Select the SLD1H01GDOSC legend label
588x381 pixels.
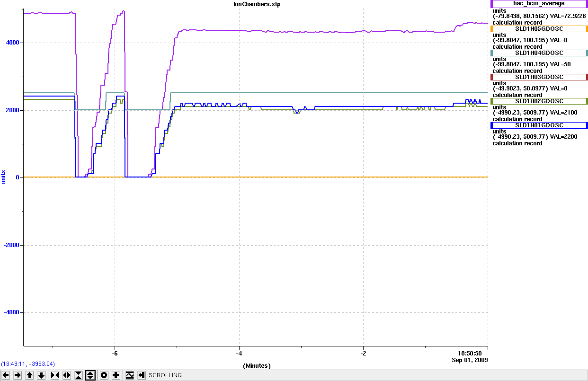[540, 125]
